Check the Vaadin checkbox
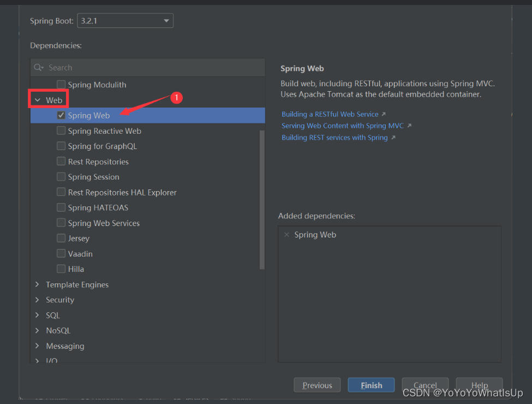The image size is (532, 404). pyautogui.click(x=61, y=254)
